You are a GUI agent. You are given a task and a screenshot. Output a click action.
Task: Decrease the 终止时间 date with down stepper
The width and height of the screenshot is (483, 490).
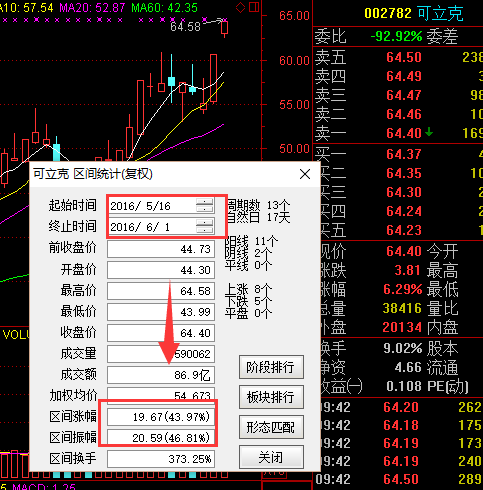point(204,230)
